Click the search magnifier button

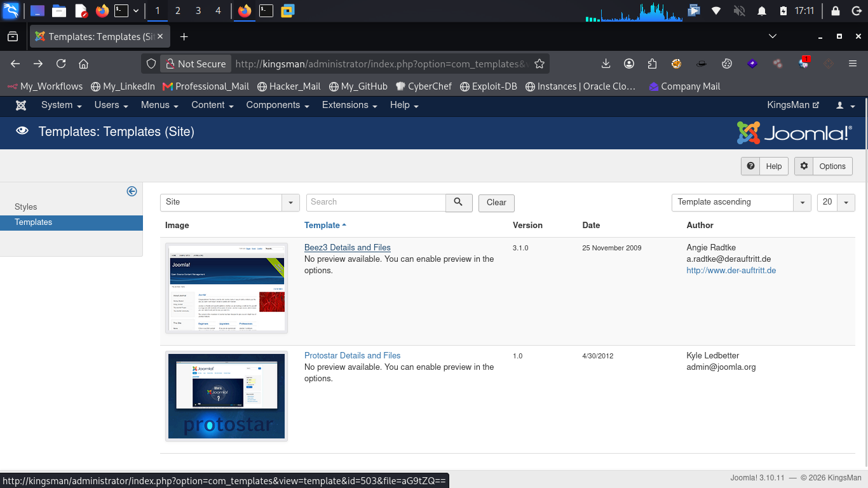coord(459,202)
